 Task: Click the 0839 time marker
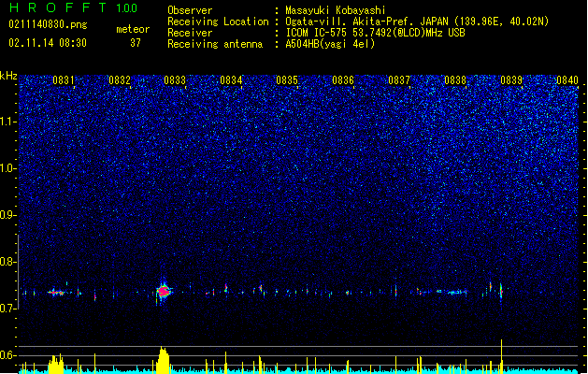tap(511, 80)
